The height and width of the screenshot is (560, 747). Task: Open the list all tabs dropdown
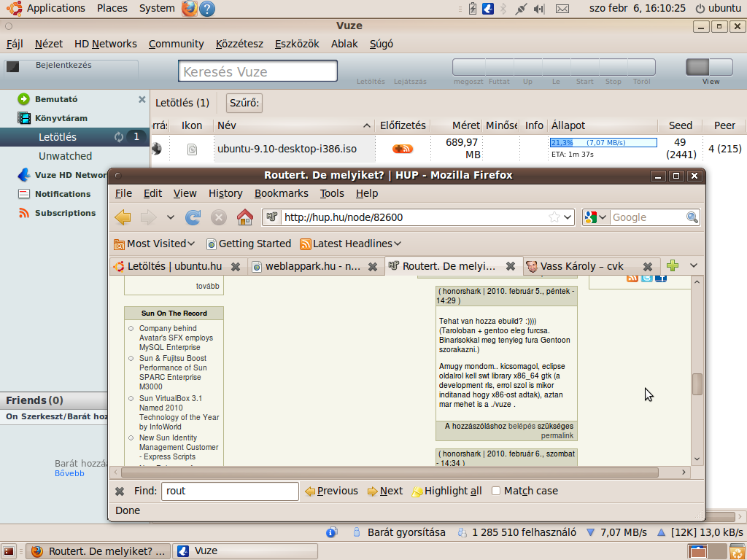tap(694, 265)
